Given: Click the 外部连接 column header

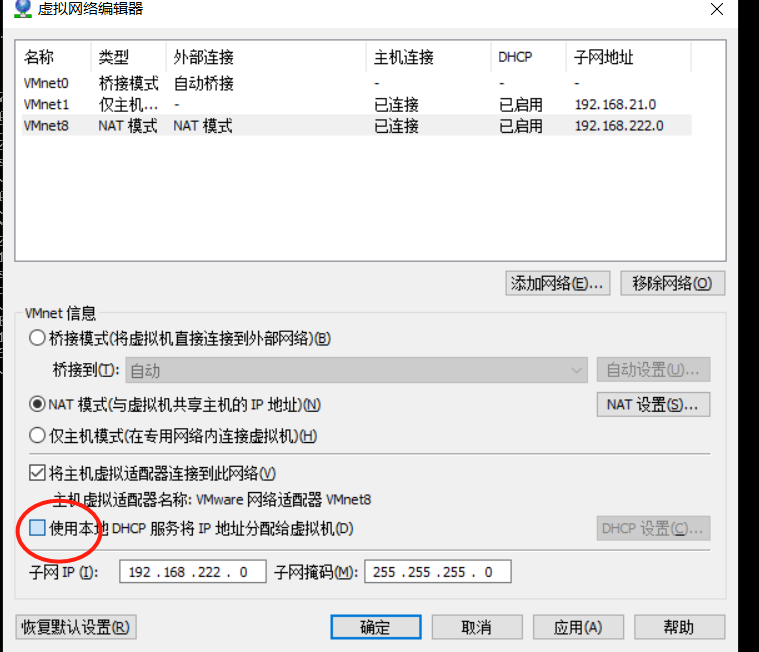Looking at the screenshot, I should 266,57.
